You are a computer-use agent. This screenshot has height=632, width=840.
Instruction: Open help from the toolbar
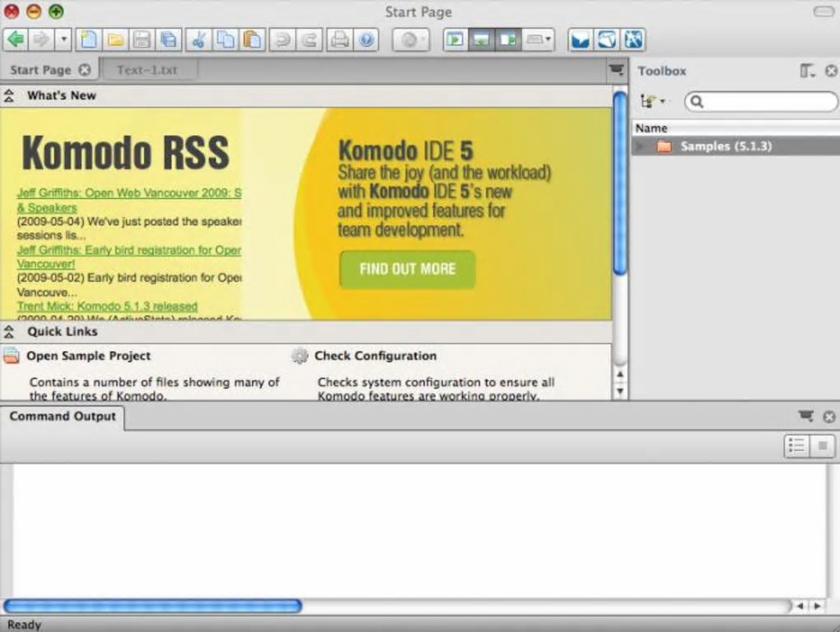(x=366, y=39)
